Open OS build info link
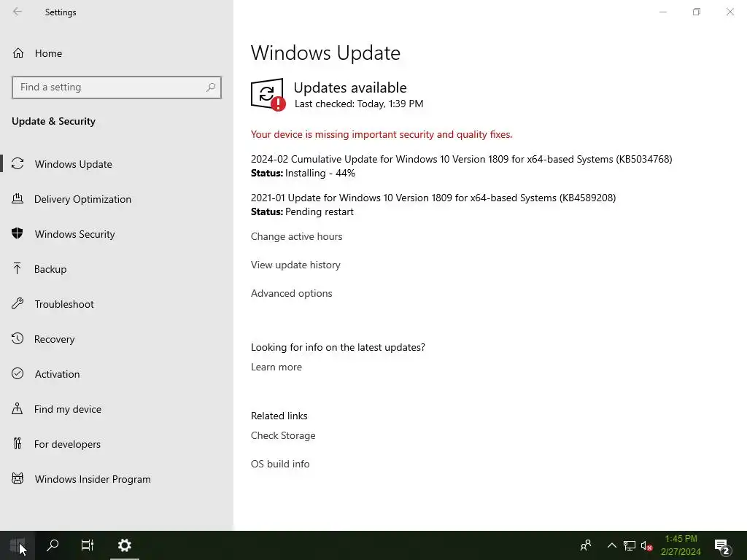 pyautogui.click(x=280, y=464)
